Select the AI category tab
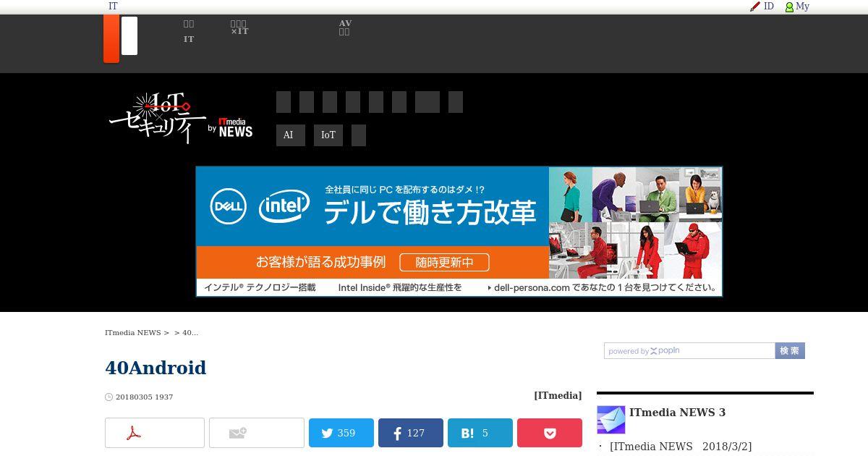 290,135
